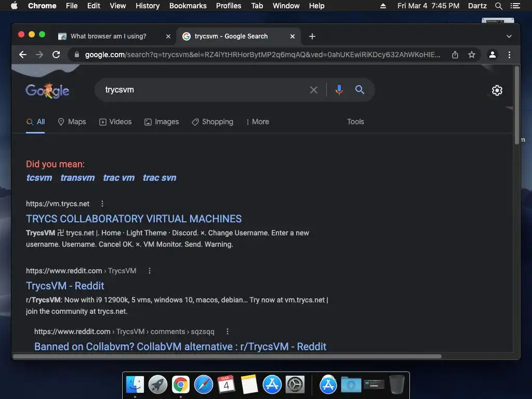Open the Tools search options
The height and width of the screenshot is (399, 532).
(x=355, y=122)
